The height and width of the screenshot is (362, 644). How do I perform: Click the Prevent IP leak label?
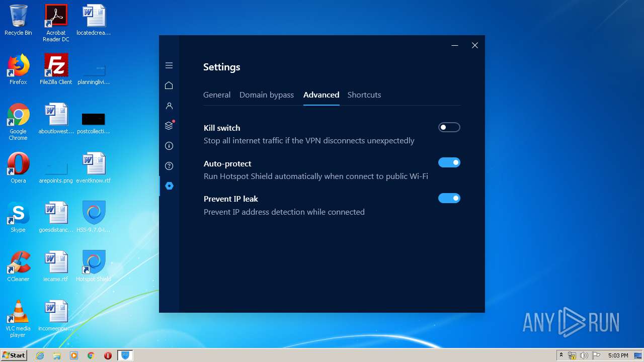click(231, 199)
